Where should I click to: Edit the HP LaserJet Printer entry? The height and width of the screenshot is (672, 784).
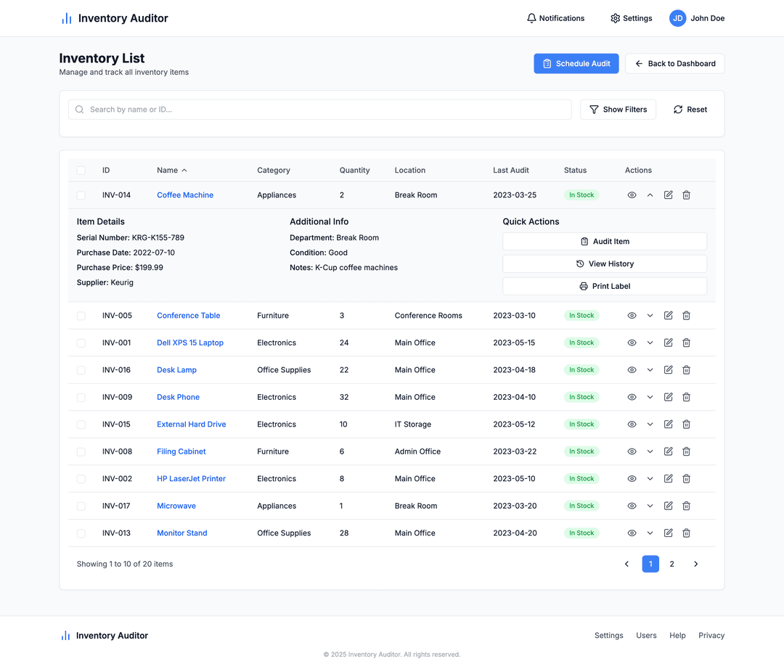(668, 479)
